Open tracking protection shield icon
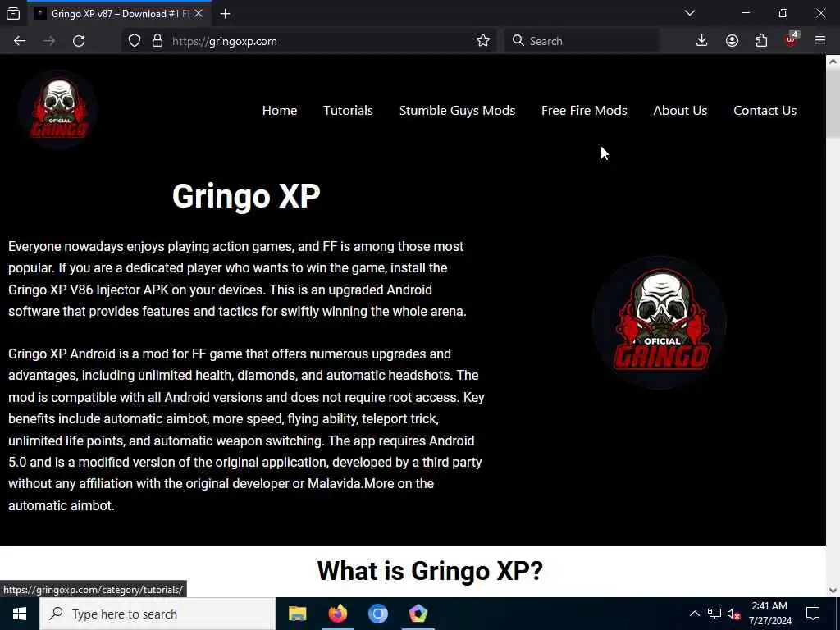The width and height of the screenshot is (840, 630). pos(135,41)
